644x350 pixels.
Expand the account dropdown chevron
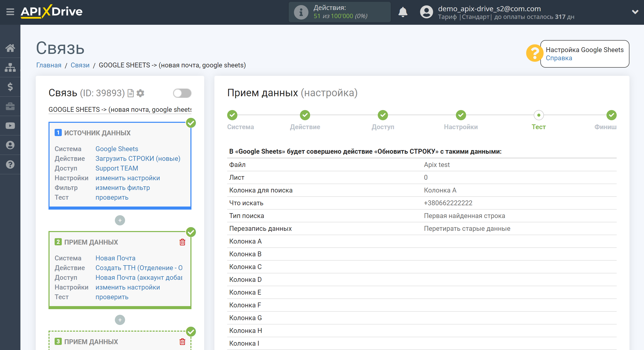click(635, 12)
